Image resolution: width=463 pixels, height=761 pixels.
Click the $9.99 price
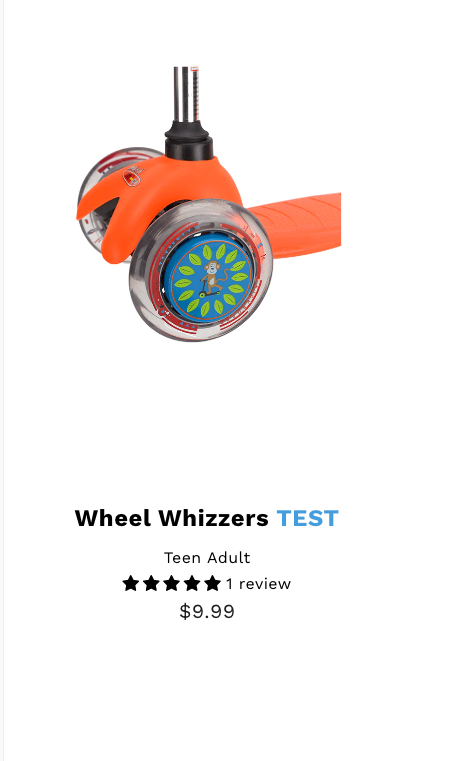(x=207, y=611)
